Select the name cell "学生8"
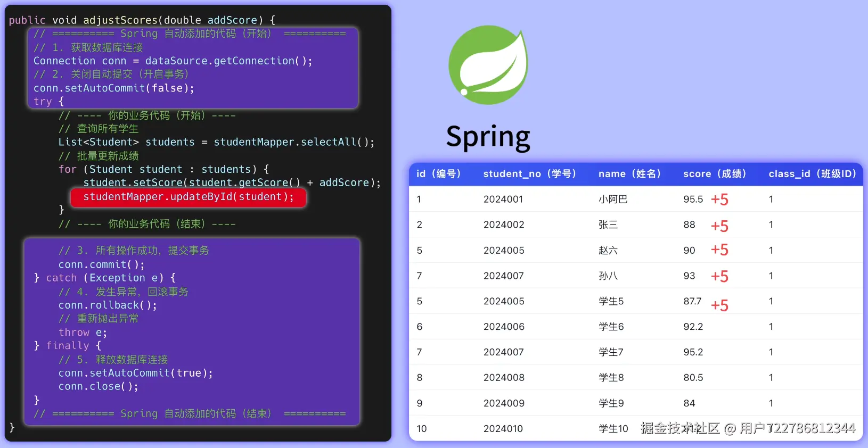 (x=611, y=378)
